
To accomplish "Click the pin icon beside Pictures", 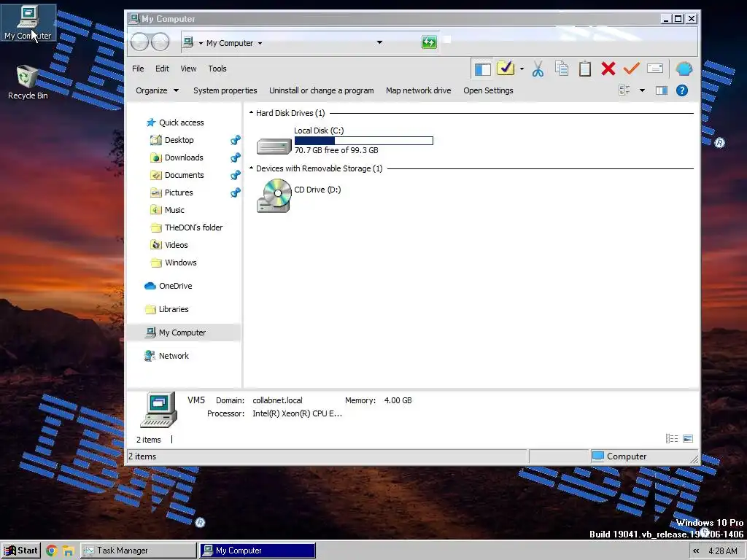I will tap(236, 192).
